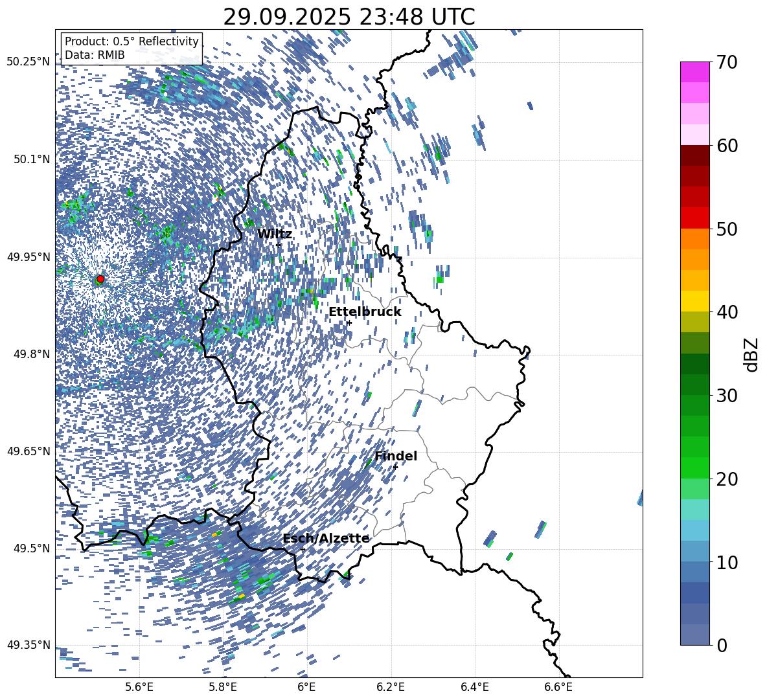Click the Product: 0.5° Reflectivity text

[132, 41]
